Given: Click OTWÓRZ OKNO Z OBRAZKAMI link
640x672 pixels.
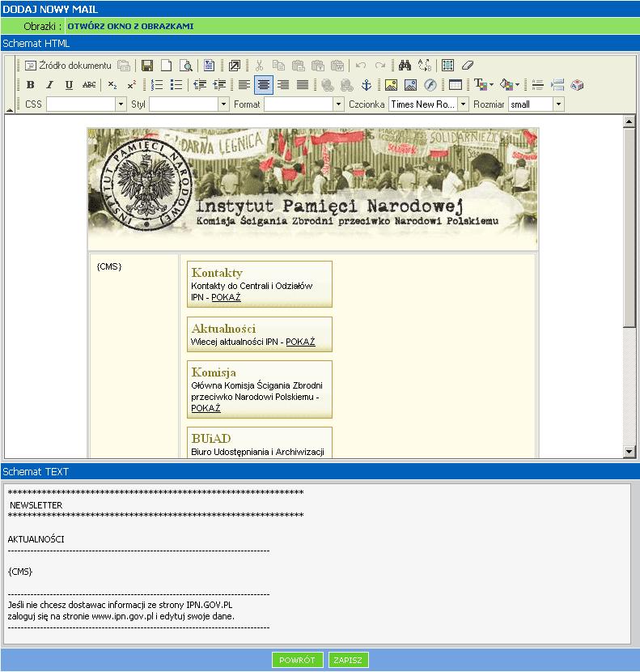Looking at the screenshot, I should tap(130, 26).
